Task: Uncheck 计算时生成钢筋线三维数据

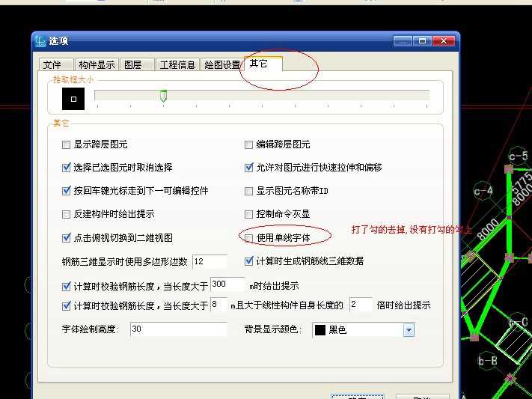Action: (x=248, y=261)
